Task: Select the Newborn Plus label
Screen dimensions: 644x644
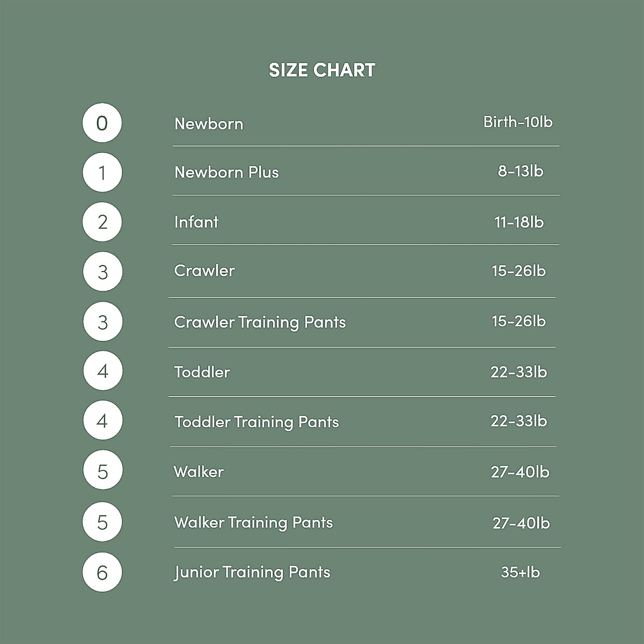Action: click(x=226, y=172)
